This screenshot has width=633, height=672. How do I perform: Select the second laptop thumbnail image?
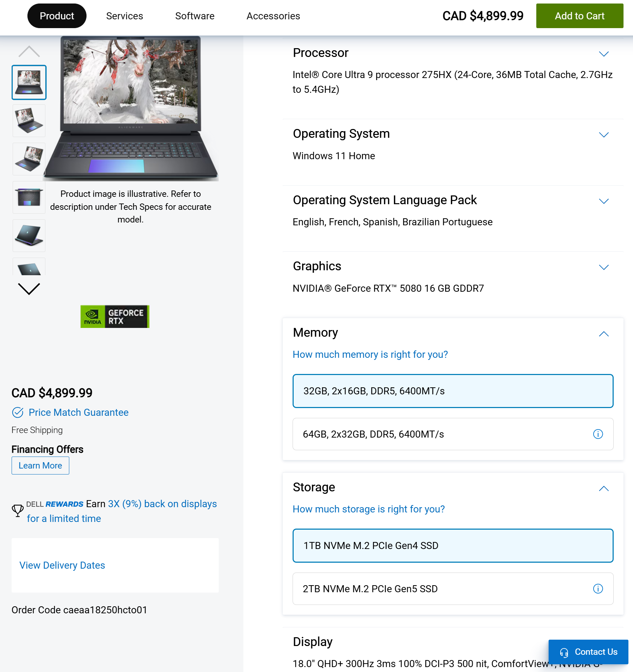[x=29, y=121]
